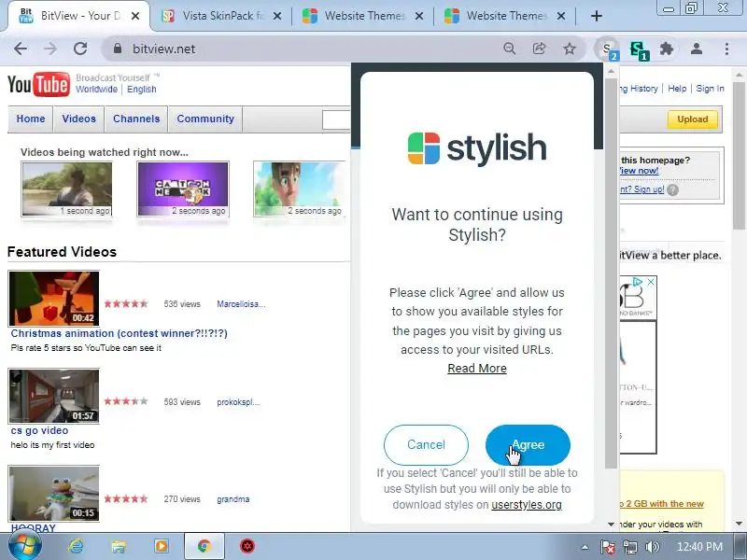Open the Extensions puzzle piece menu
Image resolution: width=747 pixels, height=560 pixels.
[x=667, y=49]
